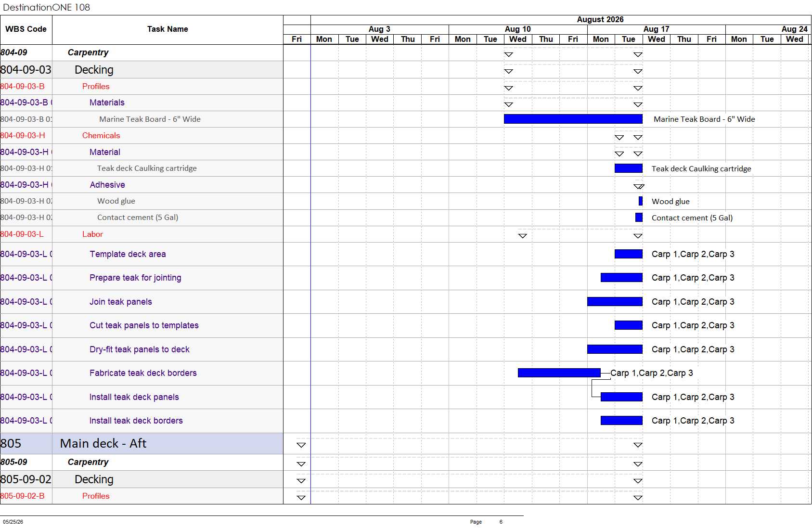Click the Install teak deck panels bar

pos(621,397)
